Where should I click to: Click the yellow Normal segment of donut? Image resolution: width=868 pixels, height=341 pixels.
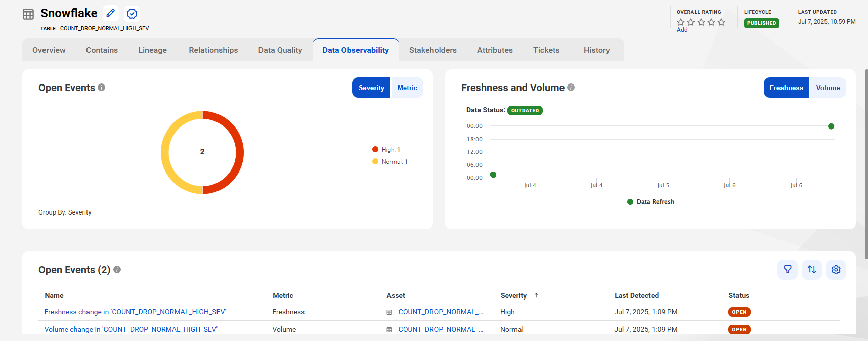click(165, 152)
